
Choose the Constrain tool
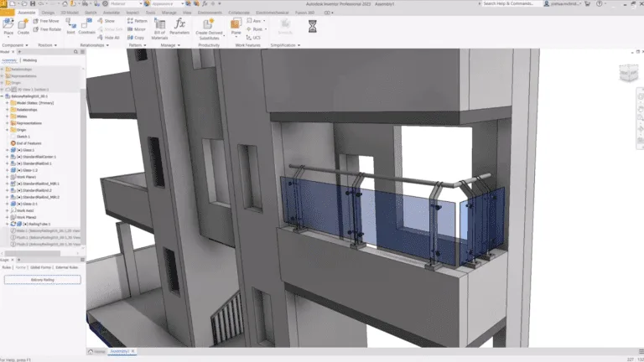[87, 25]
